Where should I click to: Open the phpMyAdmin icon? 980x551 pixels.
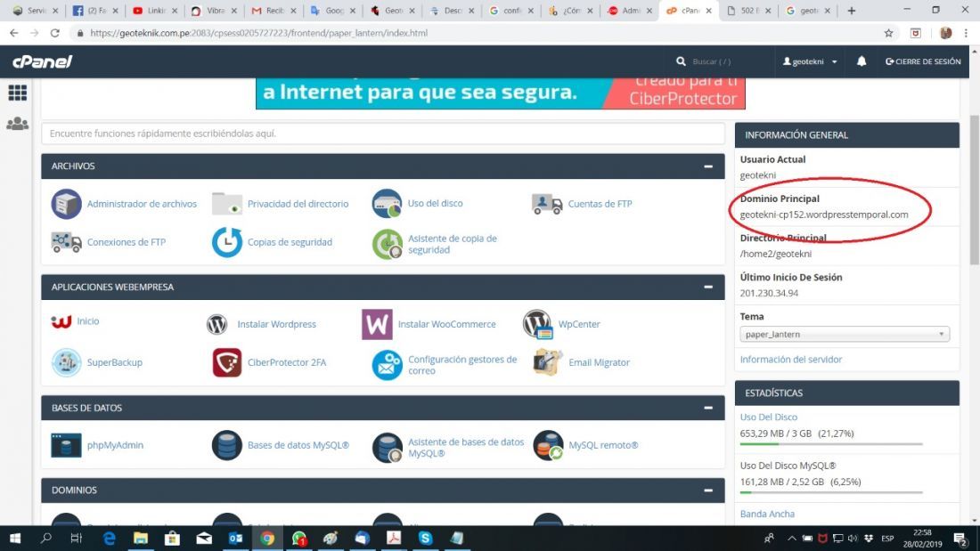point(66,445)
